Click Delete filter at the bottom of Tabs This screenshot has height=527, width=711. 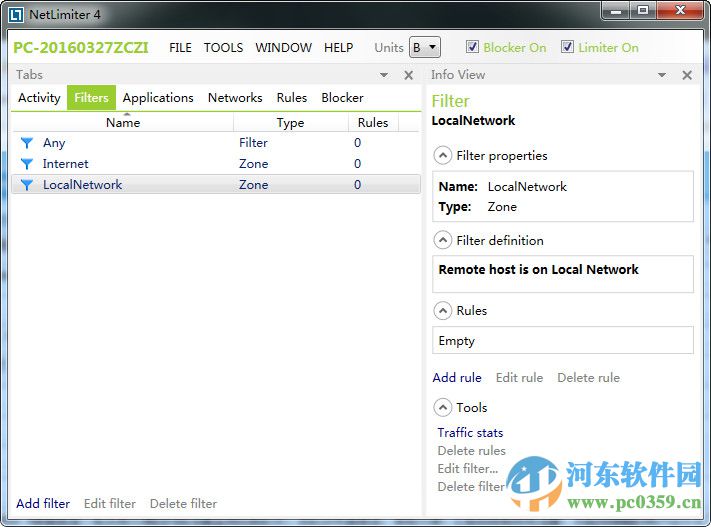tap(183, 503)
